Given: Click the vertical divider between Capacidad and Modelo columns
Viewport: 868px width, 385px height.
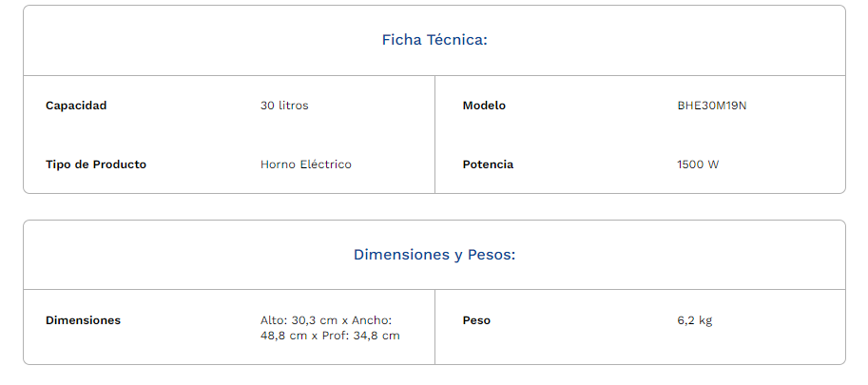Looking at the screenshot, I should coord(434,134).
